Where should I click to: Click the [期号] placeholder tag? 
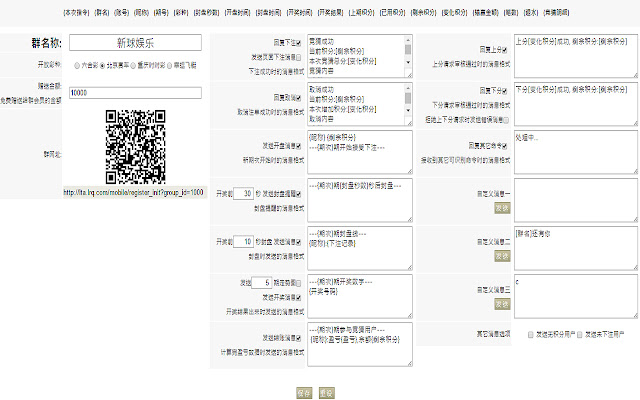[x=161, y=13]
